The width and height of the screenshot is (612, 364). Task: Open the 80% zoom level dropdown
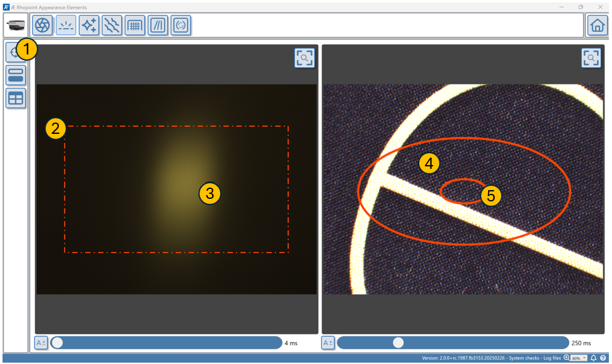pos(578,358)
